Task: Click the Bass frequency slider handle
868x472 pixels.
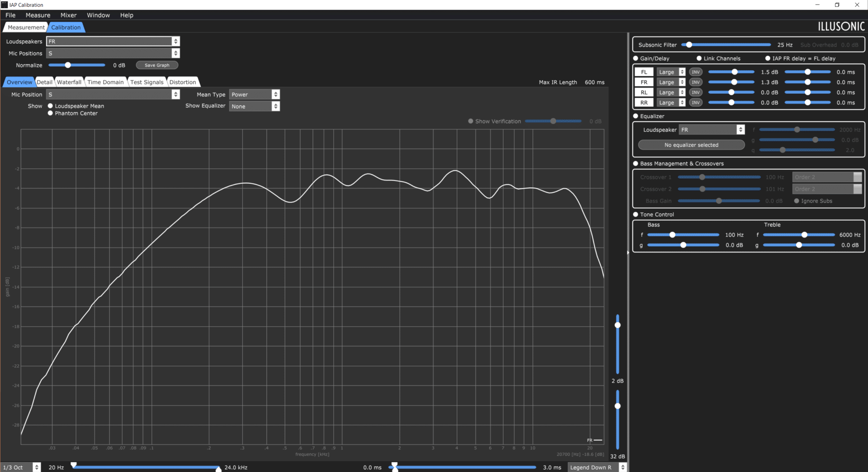Action: click(672, 235)
